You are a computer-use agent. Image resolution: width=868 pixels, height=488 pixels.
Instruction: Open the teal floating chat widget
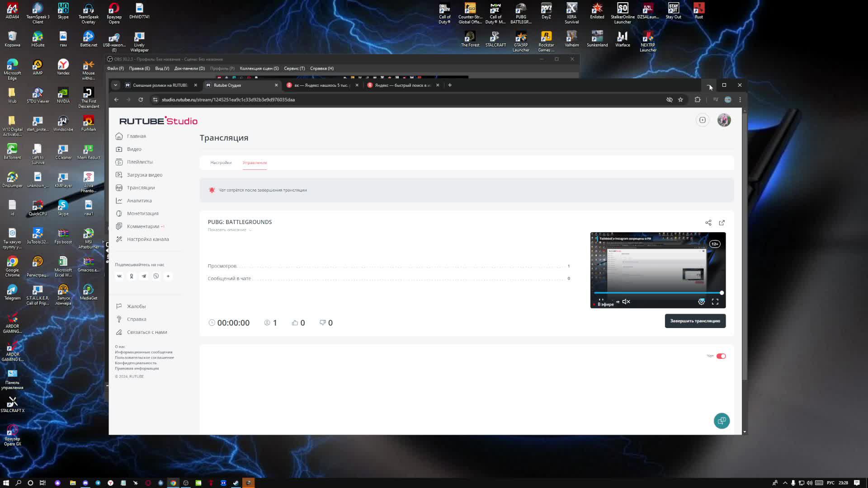tap(722, 421)
